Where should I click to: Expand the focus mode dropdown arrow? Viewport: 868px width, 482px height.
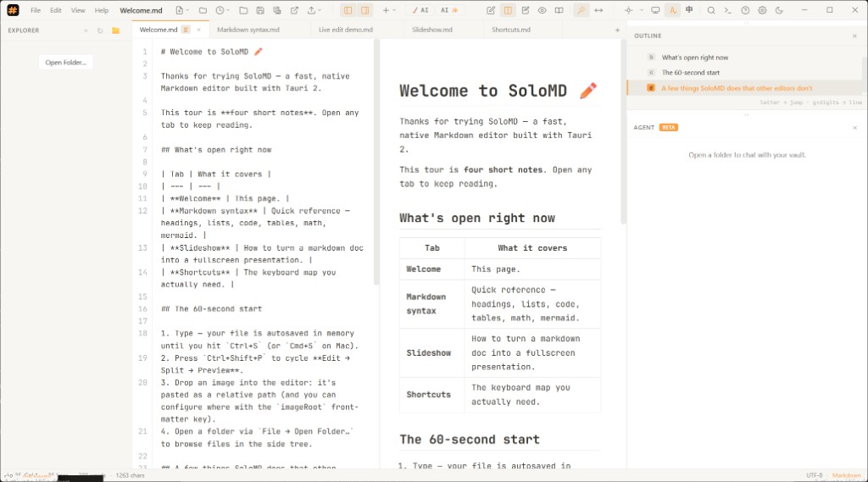pos(641,10)
